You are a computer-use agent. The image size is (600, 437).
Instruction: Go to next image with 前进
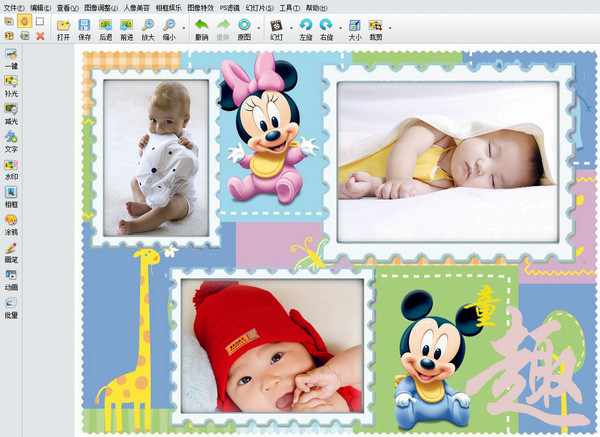pyautogui.click(x=126, y=30)
